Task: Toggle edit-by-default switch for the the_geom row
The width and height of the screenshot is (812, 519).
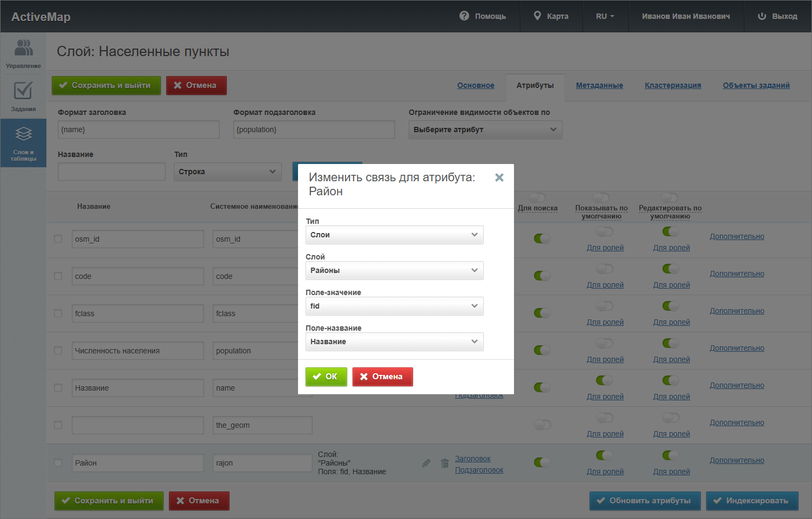Action: coord(670,418)
